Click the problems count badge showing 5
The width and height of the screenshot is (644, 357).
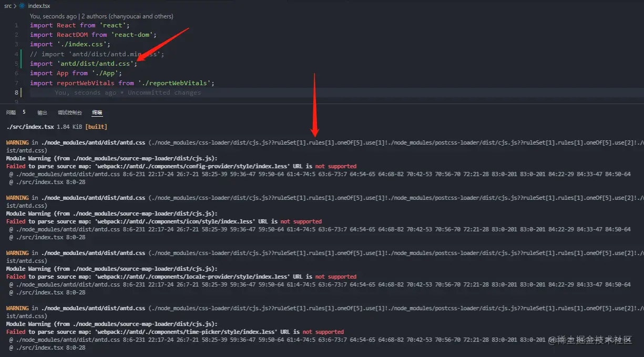[24, 112]
